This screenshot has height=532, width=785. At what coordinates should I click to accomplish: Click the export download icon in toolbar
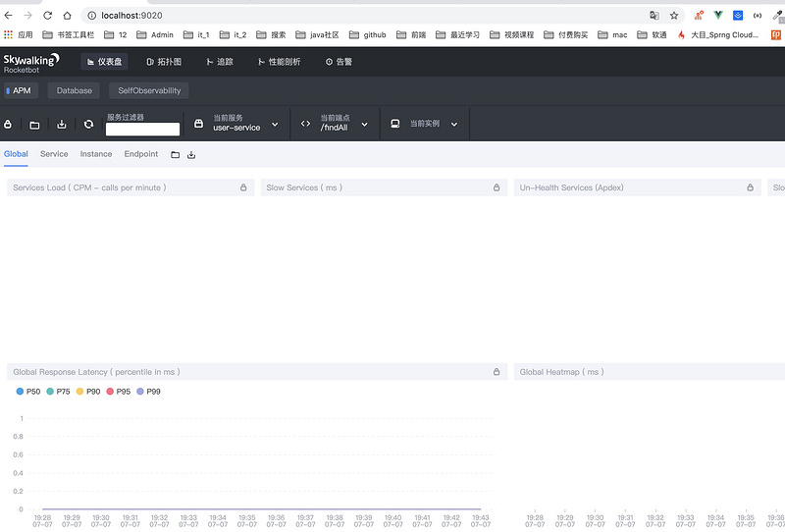[62, 124]
